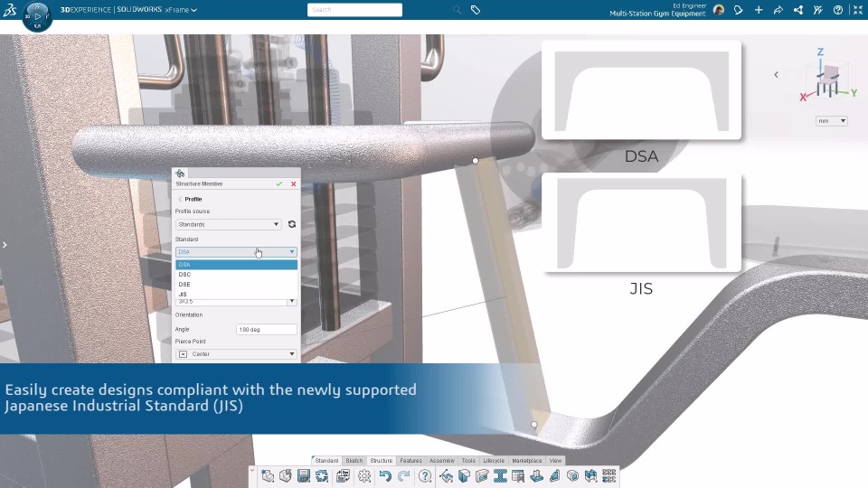Click the 3D sketch structure icon
The height and width of the screenshot is (488, 868).
[446, 476]
